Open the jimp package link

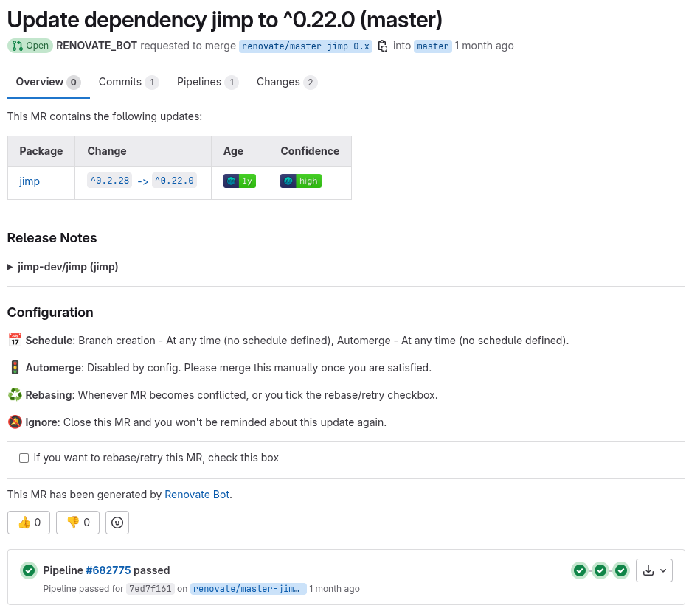click(x=30, y=181)
